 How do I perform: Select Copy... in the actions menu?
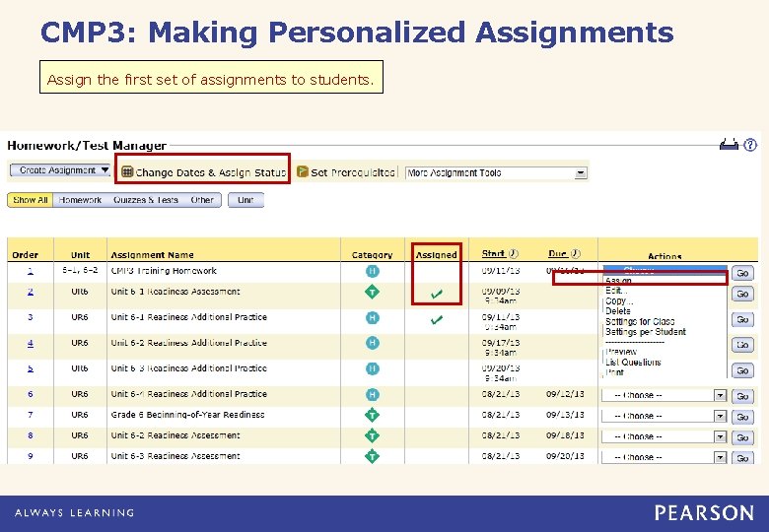[619, 300]
